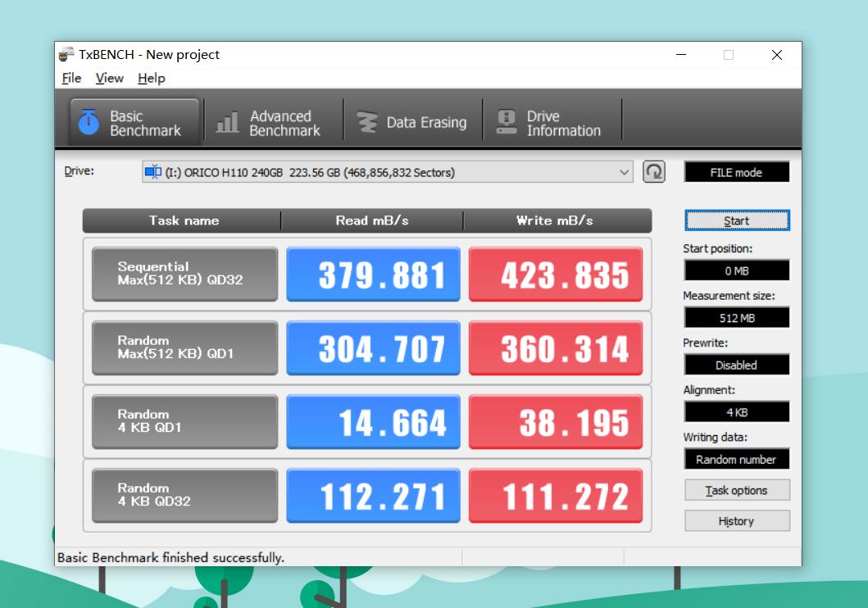This screenshot has height=608, width=868.
Task: Click the drive icon in Drive selector
Action: click(152, 172)
